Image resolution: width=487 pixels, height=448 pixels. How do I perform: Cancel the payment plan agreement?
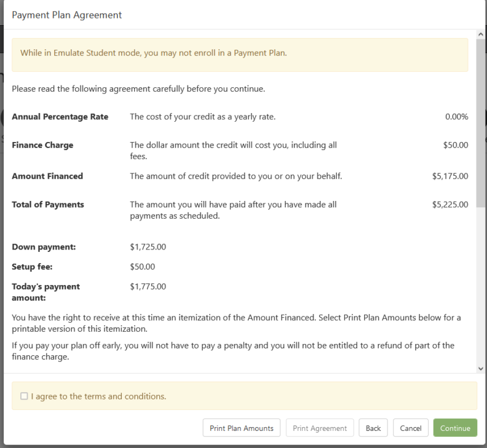410,428
